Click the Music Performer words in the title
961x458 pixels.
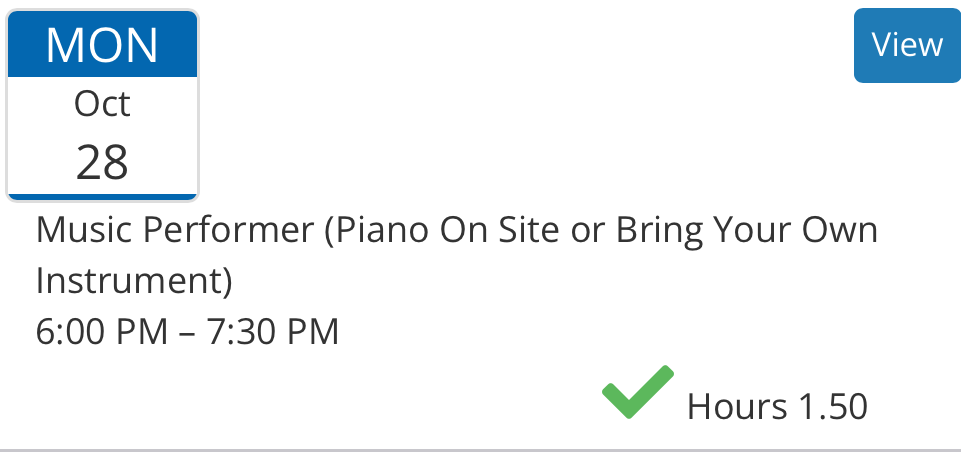click(x=174, y=231)
